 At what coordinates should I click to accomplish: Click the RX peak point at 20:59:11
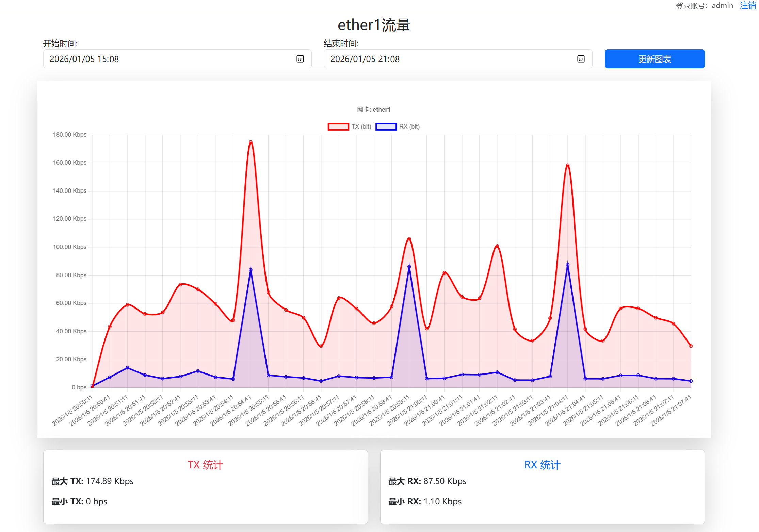(x=409, y=267)
